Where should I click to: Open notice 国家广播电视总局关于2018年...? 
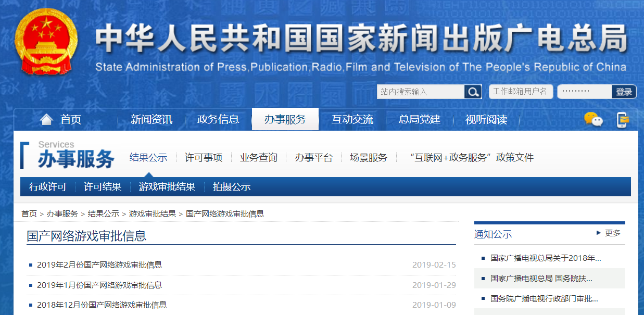click(x=546, y=258)
